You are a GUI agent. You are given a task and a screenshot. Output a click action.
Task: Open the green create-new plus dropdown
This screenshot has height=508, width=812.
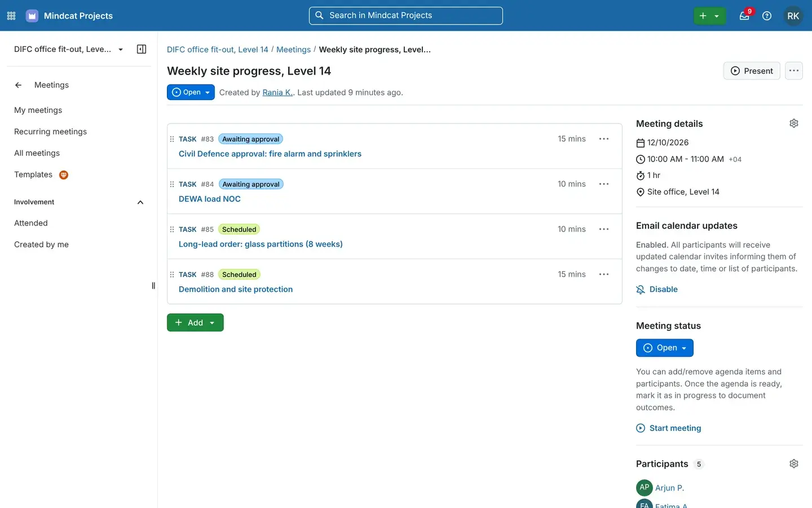click(x=709, y=16)
